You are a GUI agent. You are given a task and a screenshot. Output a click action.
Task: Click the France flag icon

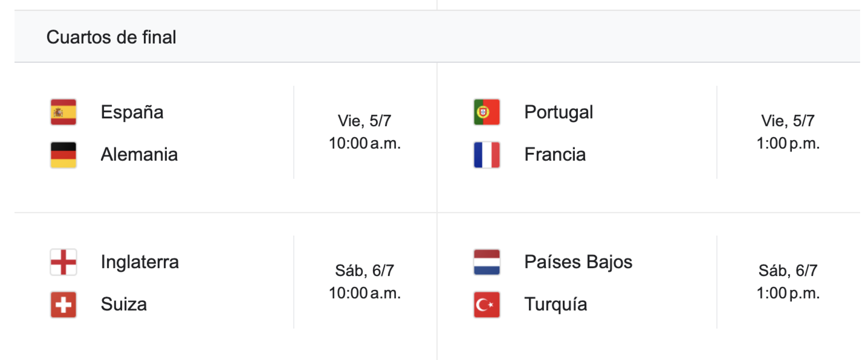click(487, 155)
